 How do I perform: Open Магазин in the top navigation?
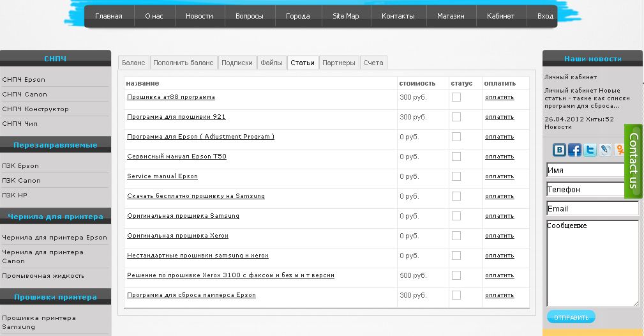click(451, 16)
